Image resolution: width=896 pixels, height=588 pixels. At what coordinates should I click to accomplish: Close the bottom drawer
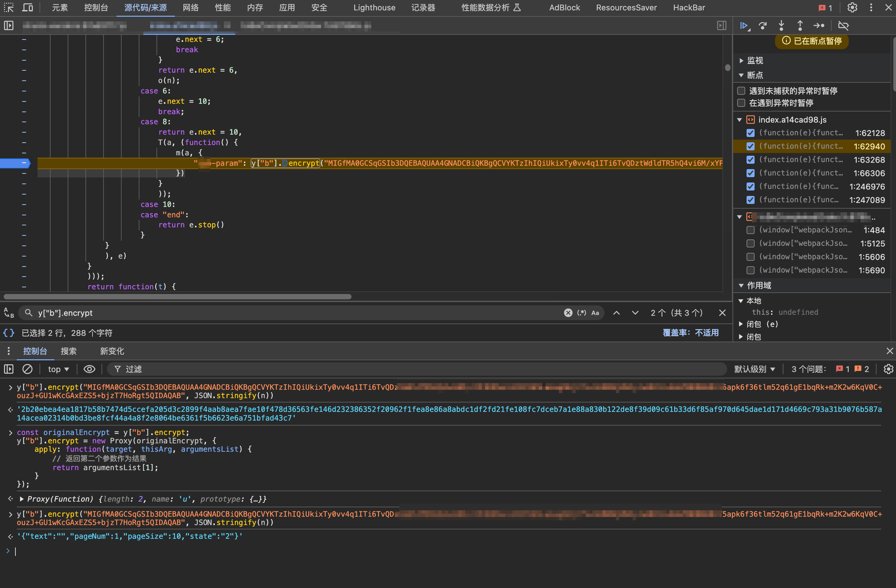[889, 351]
